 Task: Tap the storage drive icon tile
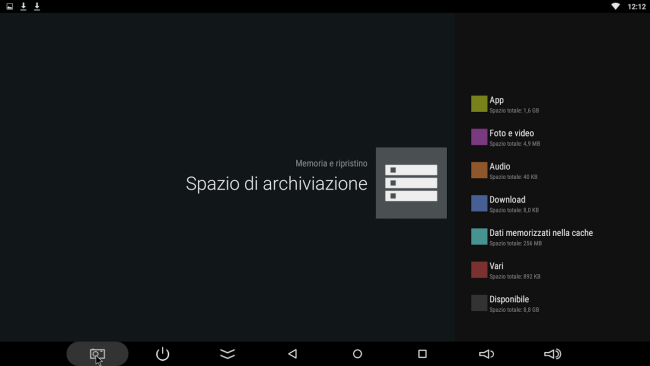(x=411, y=183)
